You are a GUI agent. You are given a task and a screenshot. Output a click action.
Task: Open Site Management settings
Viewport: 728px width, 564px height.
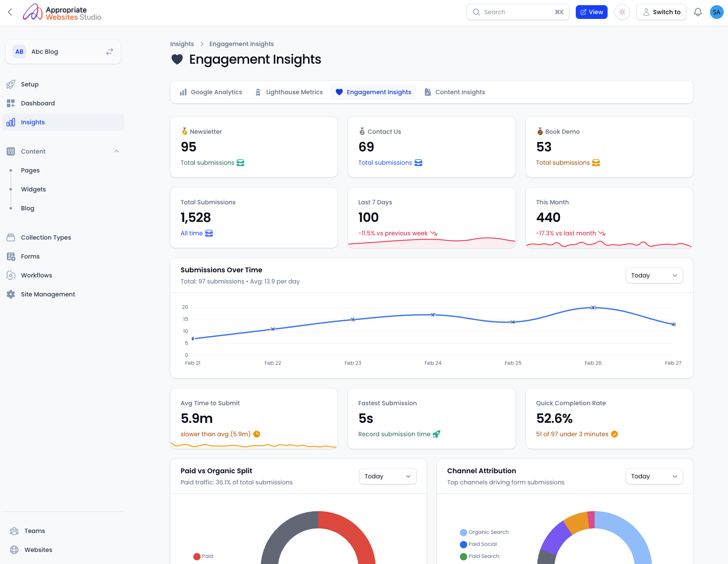pyautogui.click(x=47, y=294)
